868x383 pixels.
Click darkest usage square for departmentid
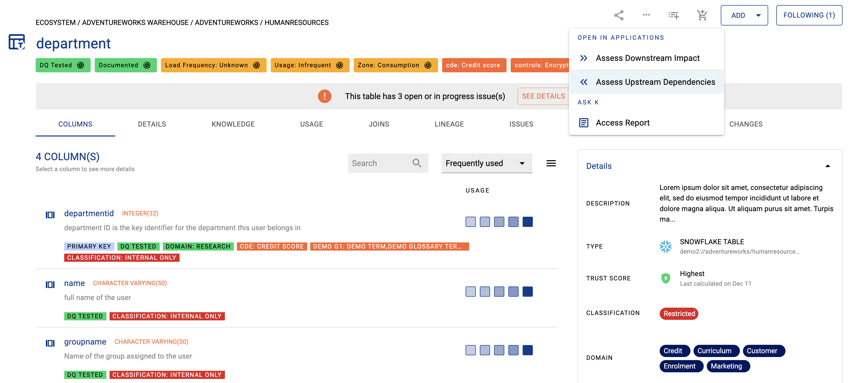[527, 222]
